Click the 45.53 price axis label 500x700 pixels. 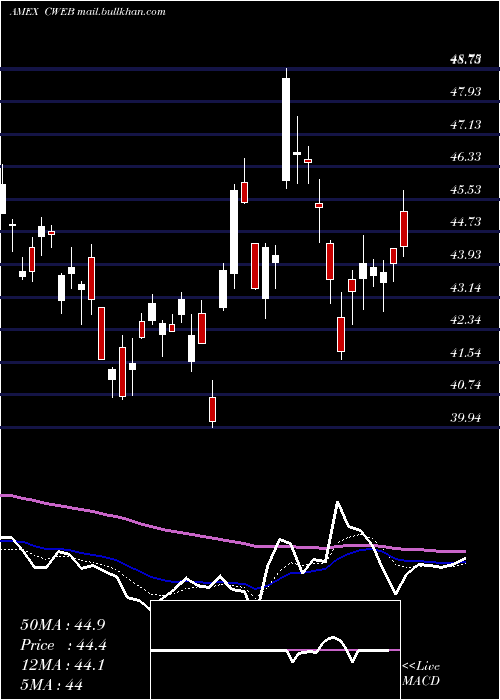466,190
